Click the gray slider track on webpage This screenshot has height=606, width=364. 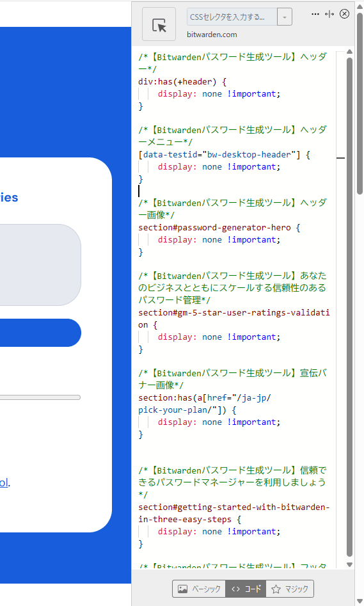[40, 397]
